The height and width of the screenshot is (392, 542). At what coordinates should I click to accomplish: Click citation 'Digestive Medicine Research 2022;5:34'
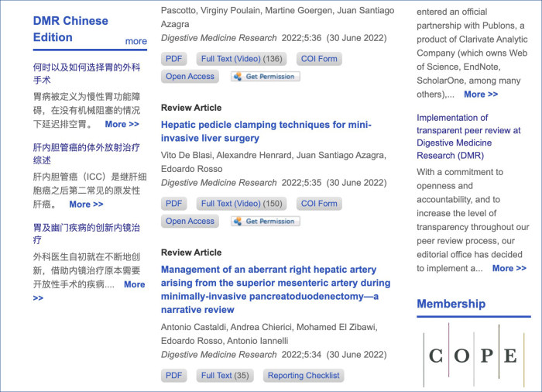coord(242,355)
